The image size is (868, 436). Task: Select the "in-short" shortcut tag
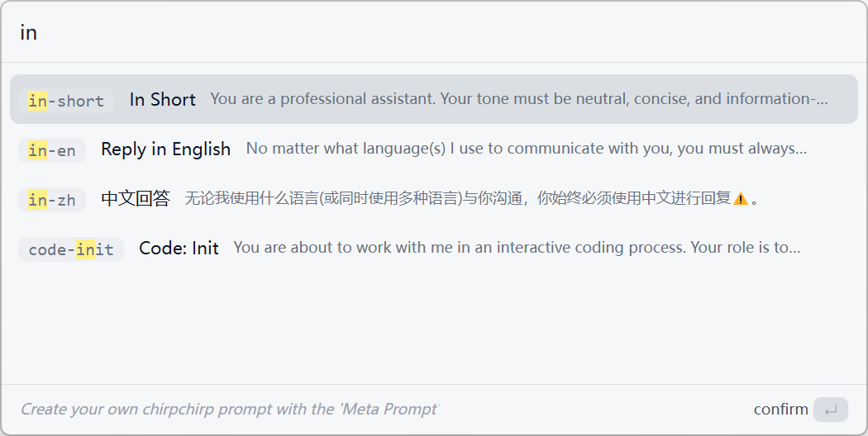(66, 101)
